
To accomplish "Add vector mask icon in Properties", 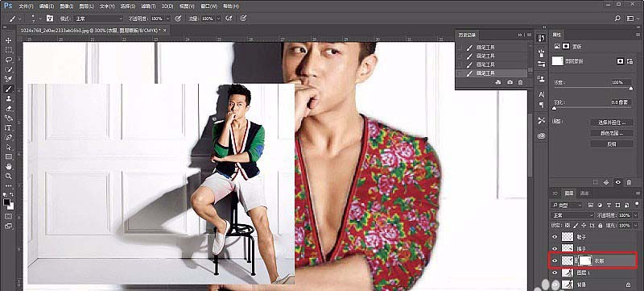I will tap(630, 61).
